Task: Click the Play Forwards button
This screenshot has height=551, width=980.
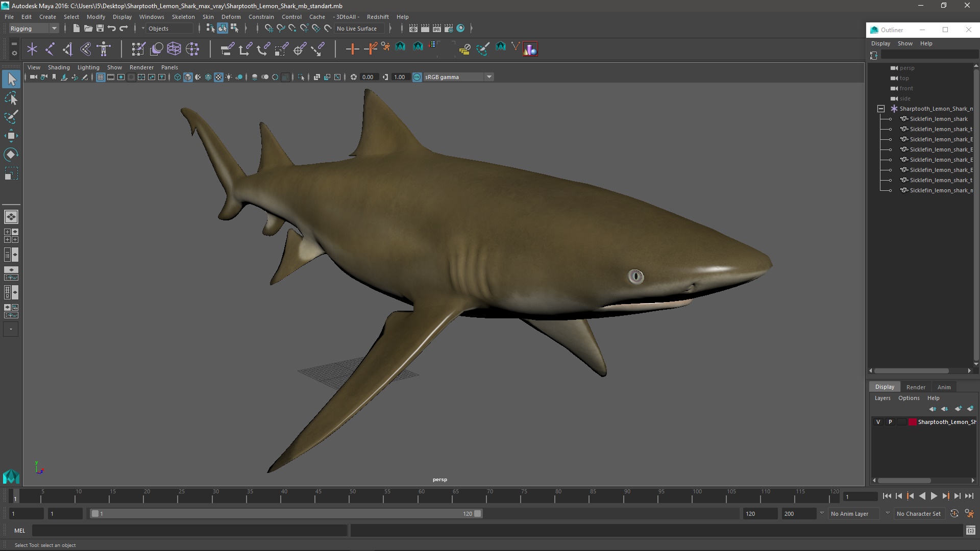Action: (934, 496)
